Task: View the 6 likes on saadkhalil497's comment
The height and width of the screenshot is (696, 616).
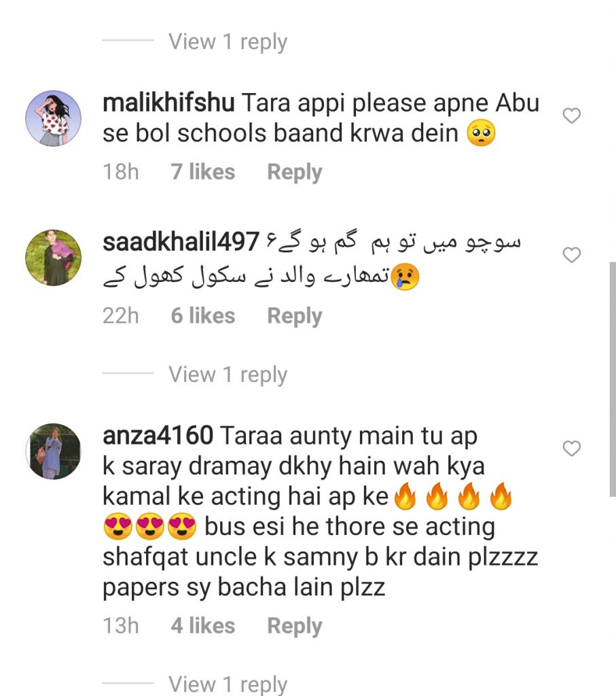Action: 202,315
